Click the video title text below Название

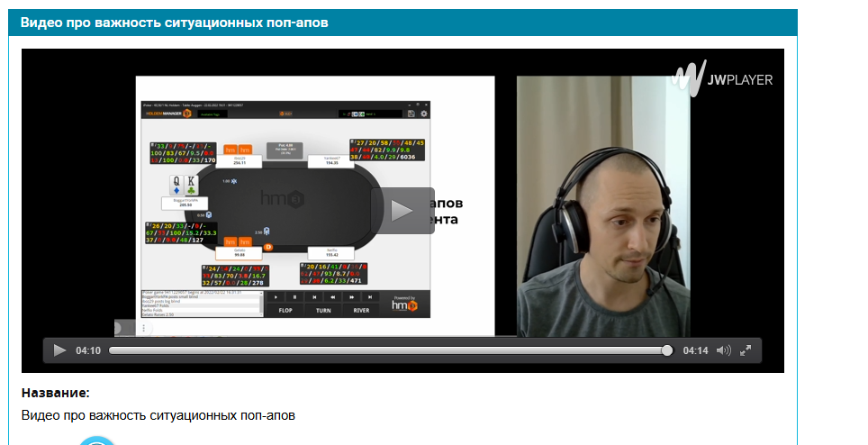coord(158,415)
